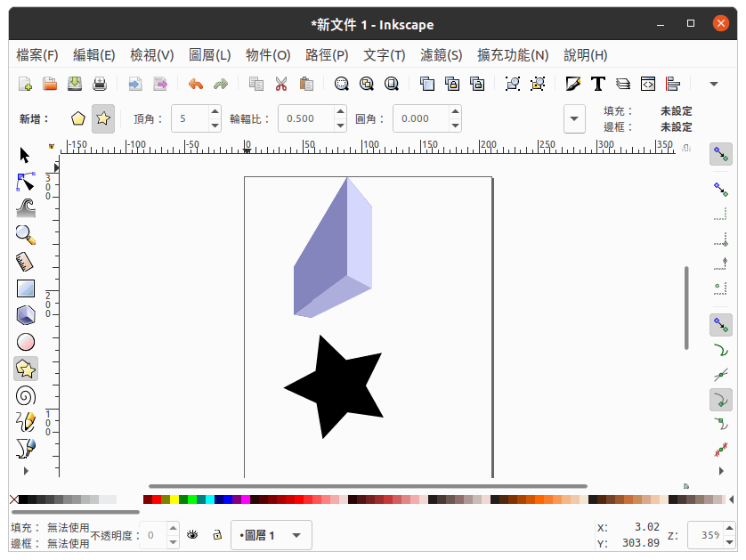The height and width of the screenshot is (560, 746).
Task: Click the Export icon in toolbar
Action: [160, 85]
